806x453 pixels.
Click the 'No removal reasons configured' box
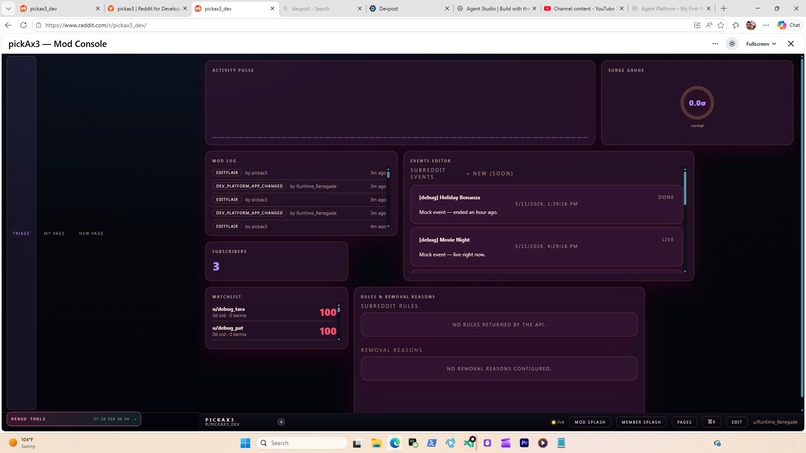pyautogui.click(x=499, y=369)
